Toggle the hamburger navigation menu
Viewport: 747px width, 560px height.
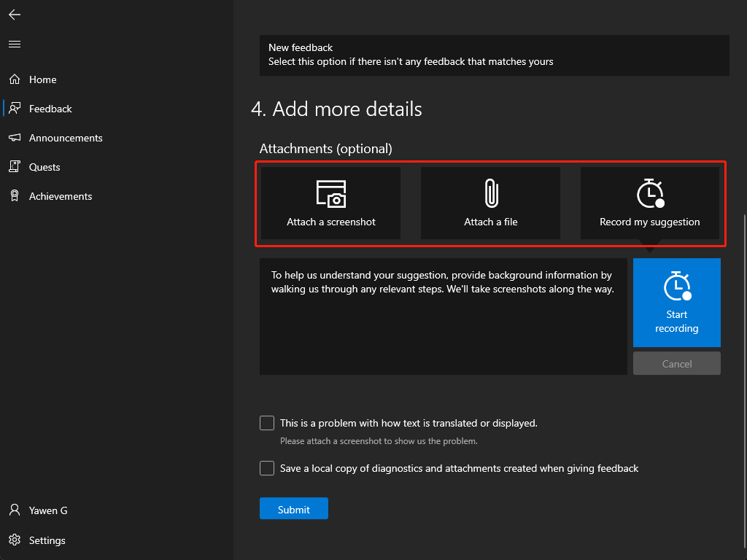click(x=15, y=44)
